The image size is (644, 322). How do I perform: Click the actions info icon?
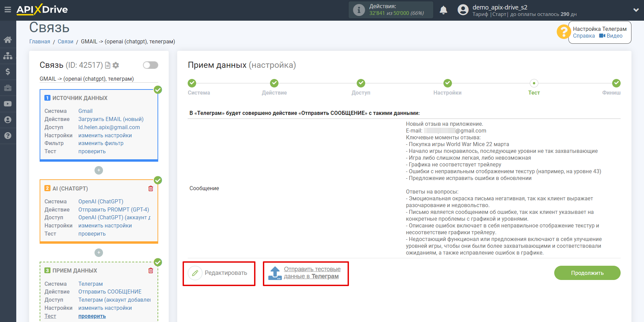click(359, 10)
